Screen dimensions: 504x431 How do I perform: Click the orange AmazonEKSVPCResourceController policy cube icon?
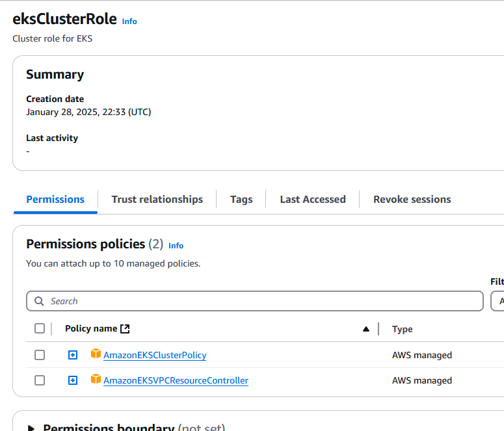click(96, 380)
